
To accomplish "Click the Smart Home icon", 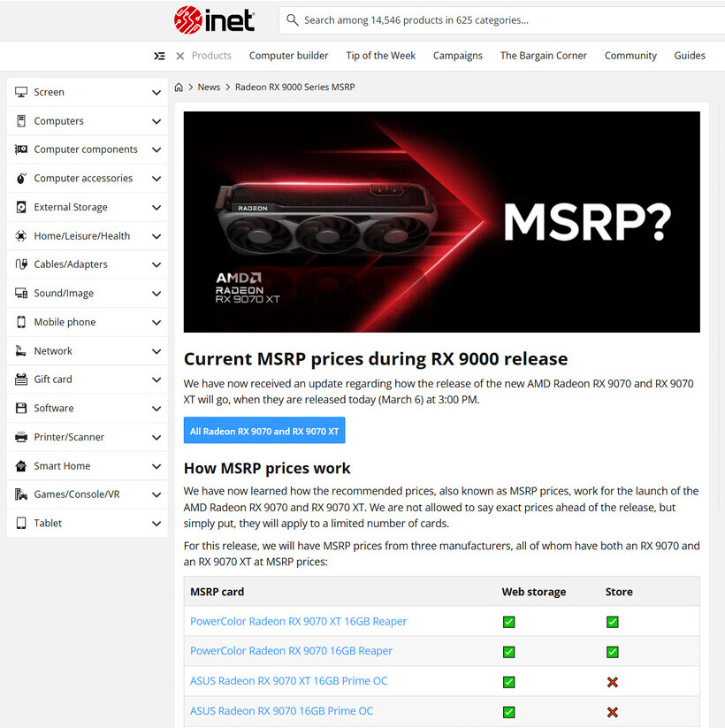I will pos(21,465).
